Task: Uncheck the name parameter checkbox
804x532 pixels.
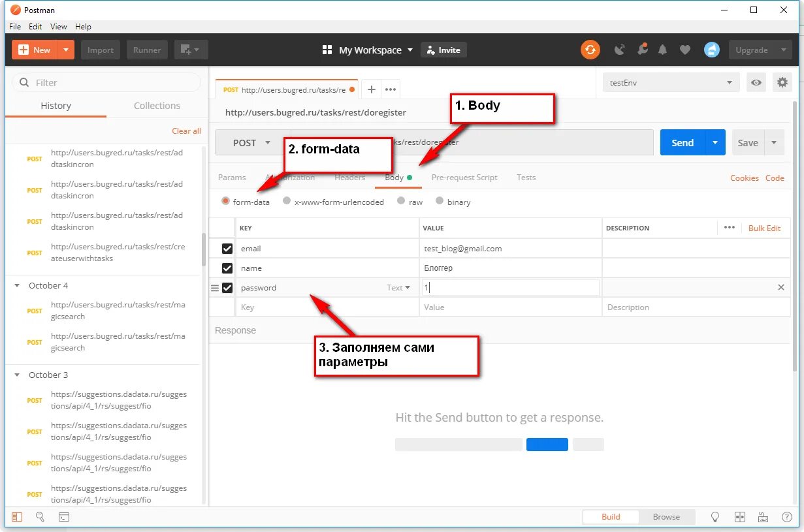Action: (x=227, y=268)
